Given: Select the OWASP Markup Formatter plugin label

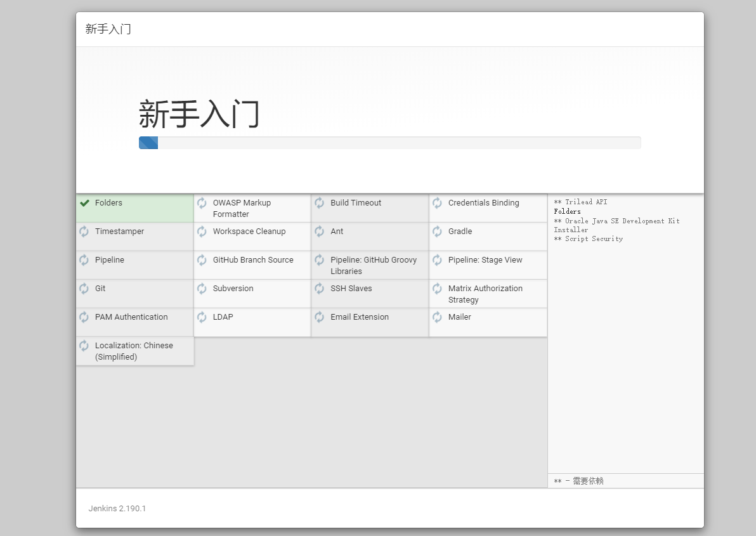Looking at the screenshot, I should (x=242, y=208).
